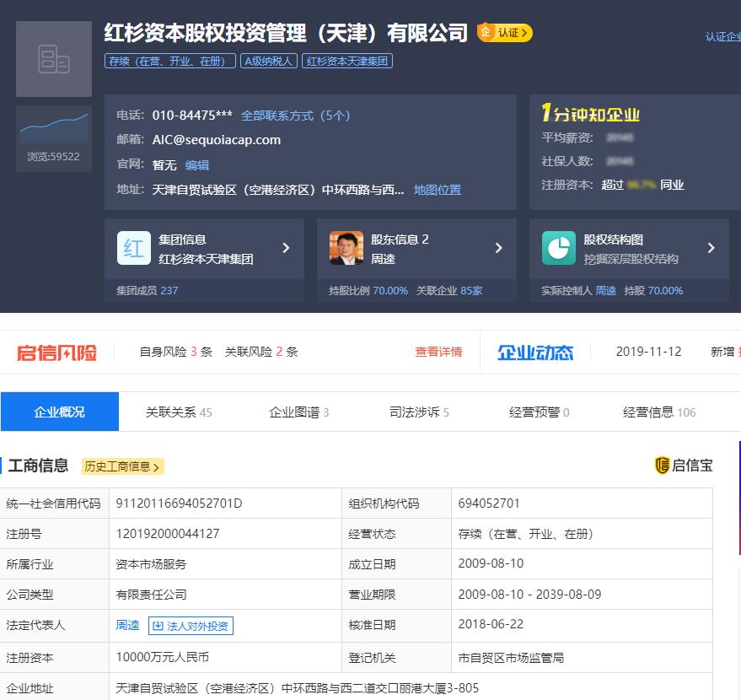The width and height of the screenshot is (741, 700).
Task: Click the gold 认证 certification badge
Action: tap(504, 33)
